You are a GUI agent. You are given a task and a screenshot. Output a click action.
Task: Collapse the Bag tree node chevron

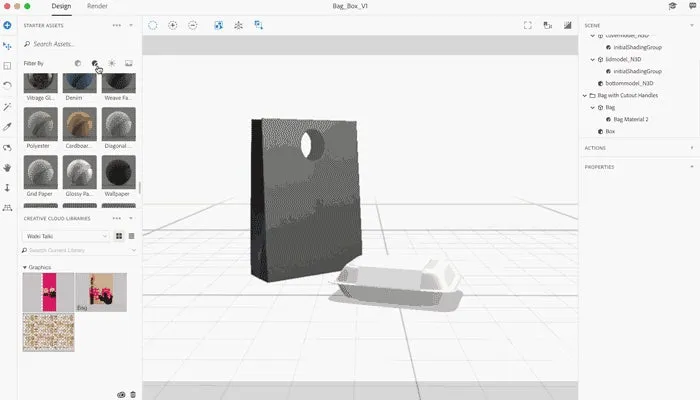point(592,108)
